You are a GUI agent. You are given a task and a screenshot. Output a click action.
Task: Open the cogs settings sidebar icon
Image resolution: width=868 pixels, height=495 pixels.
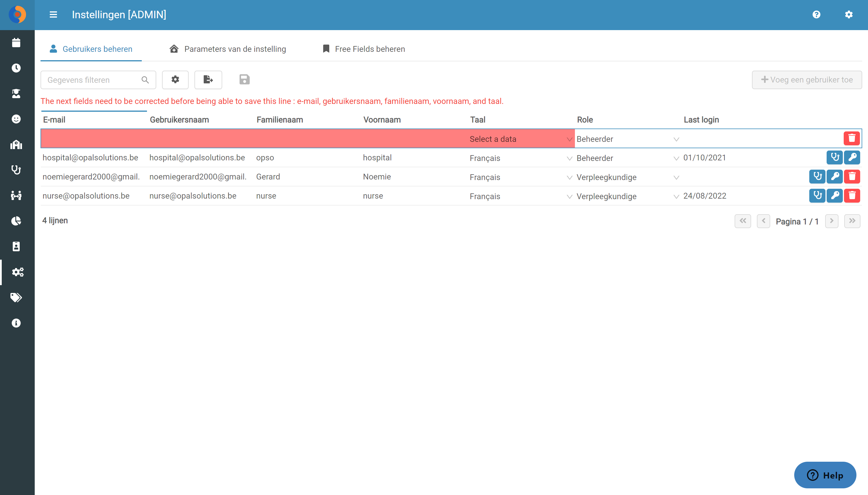click(x=17, y=272)
